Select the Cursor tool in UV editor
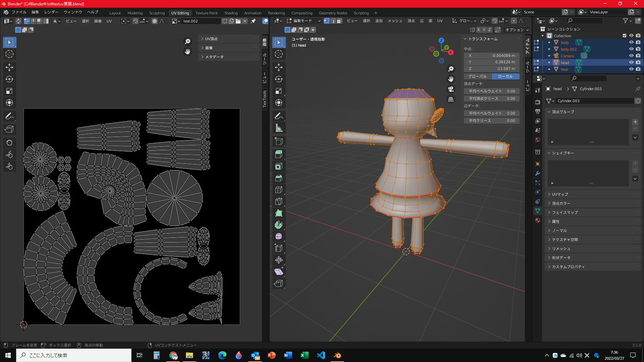644x362 pixels. [9, 54]
